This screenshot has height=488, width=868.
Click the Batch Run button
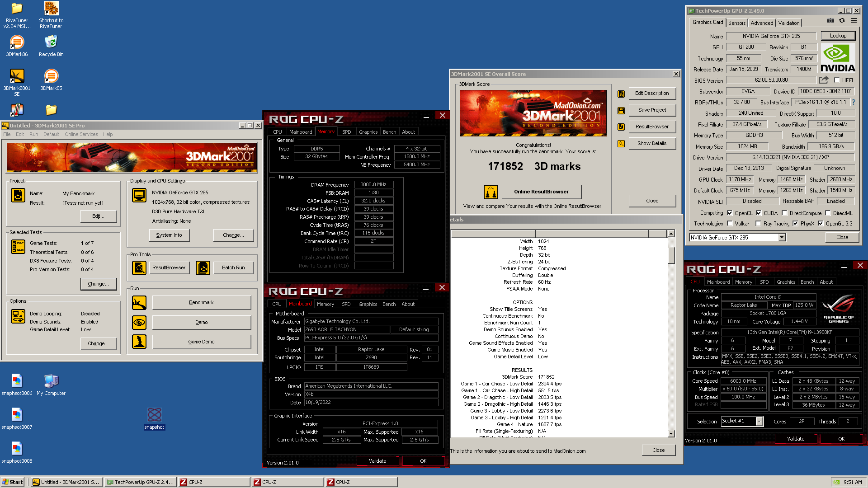point(233,267)
